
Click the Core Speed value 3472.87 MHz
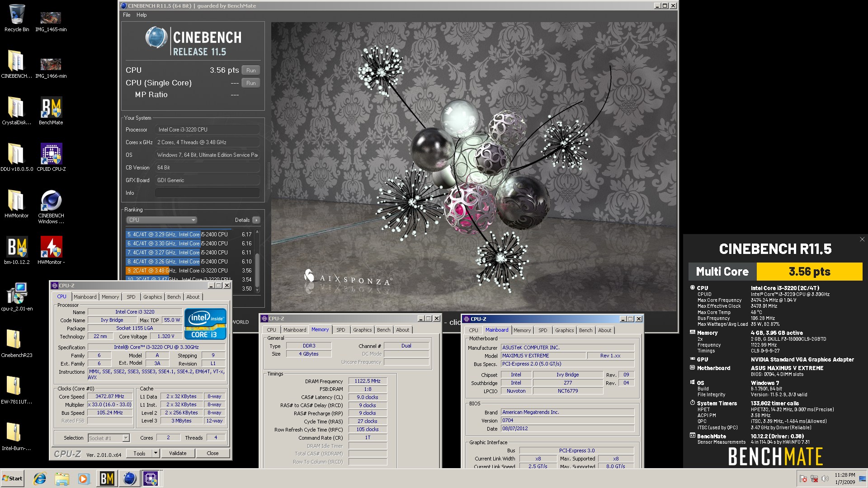110,396
